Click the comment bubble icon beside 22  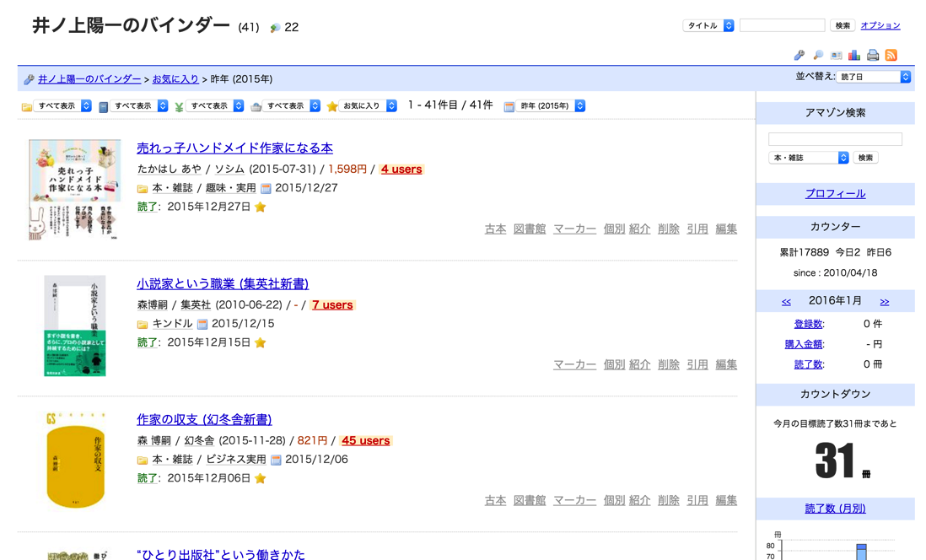pyautogui.click(x=275, y=28)
